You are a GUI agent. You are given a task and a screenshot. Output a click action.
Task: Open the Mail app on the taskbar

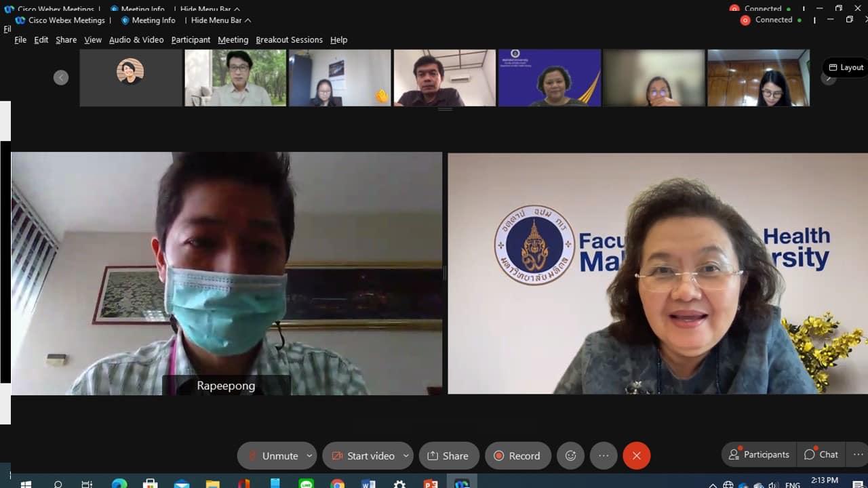point(182,483)
